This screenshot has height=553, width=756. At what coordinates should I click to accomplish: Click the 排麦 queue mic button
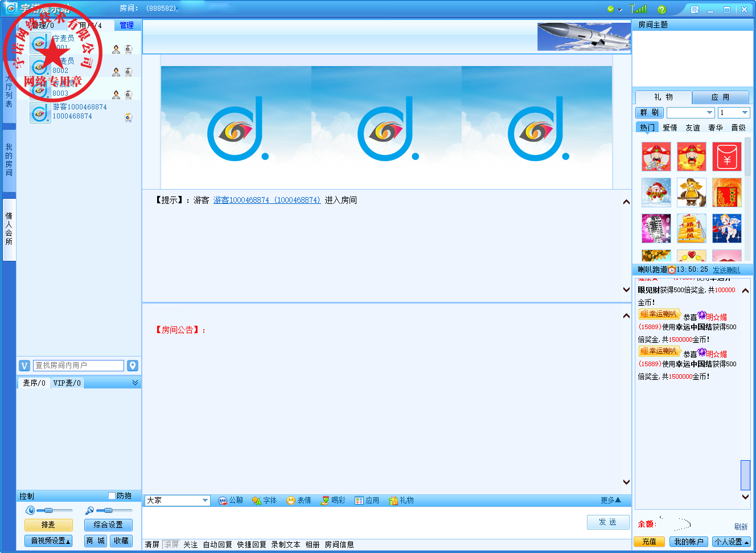[x=48, y=525]
